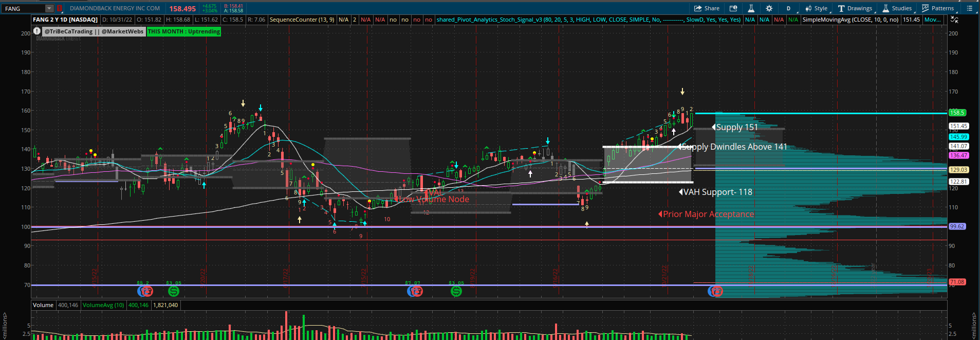Viewport: 980px width, 340px height.
Task: Click the 99.62 price level bubble
Action: tap(957, 226)
